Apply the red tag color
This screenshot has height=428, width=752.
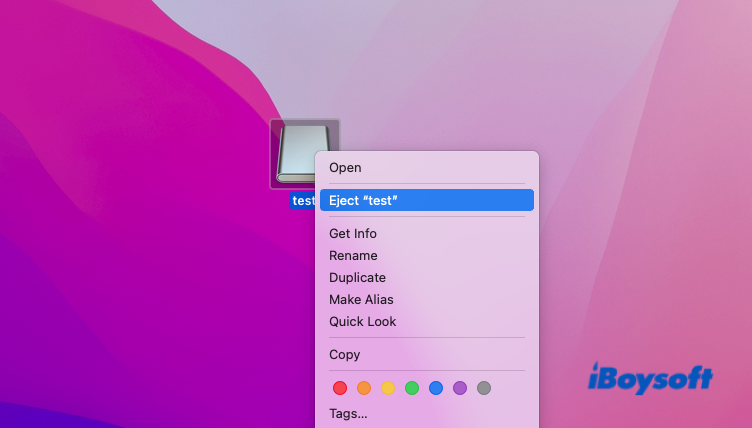pyautogui.click(x=340, y=388)
